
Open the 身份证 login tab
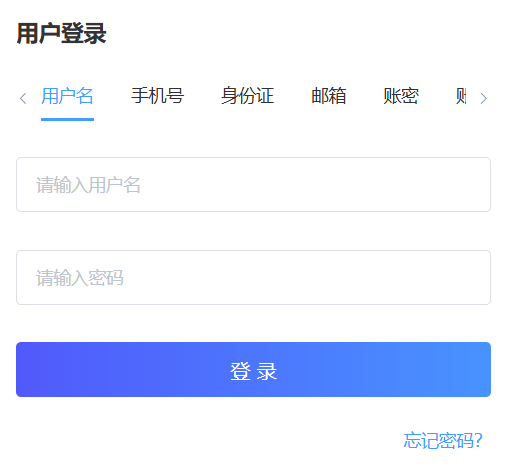[x=247, y=96]
